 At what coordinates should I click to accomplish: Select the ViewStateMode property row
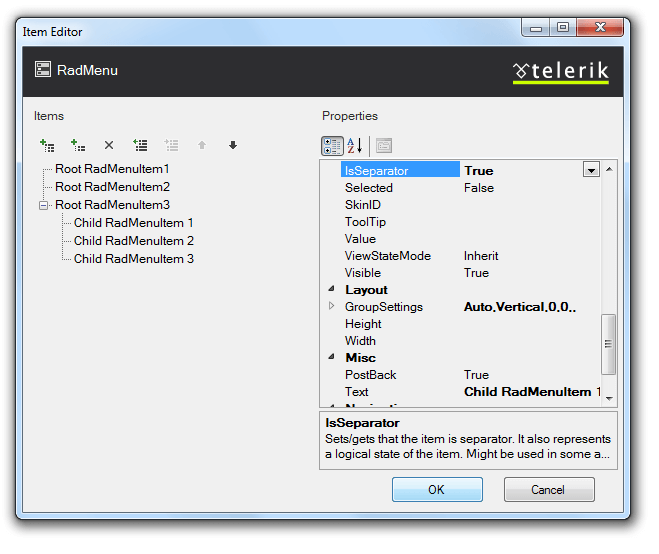471,256
